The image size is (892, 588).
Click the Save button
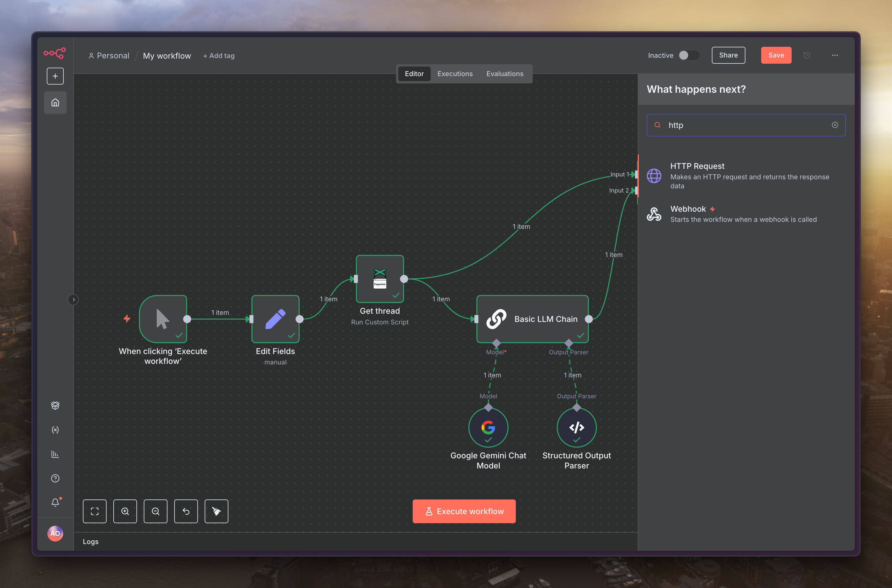tap(776, 56)
